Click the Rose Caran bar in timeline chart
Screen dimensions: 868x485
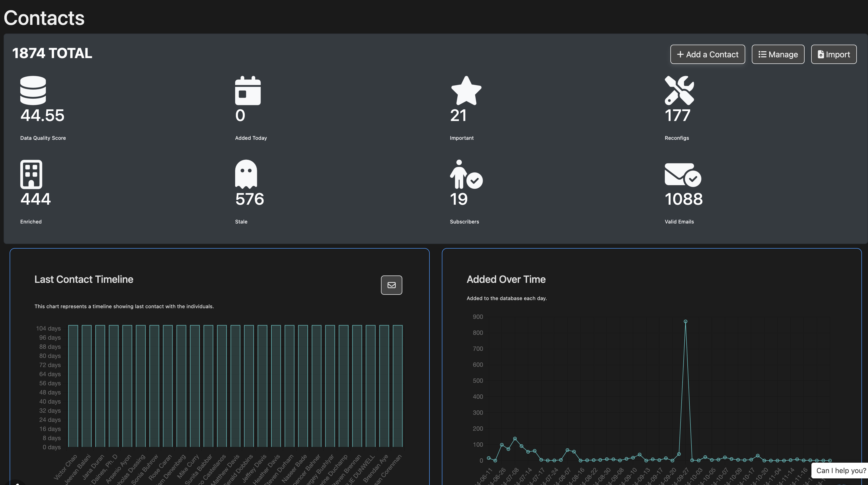(x=167, y=386)
